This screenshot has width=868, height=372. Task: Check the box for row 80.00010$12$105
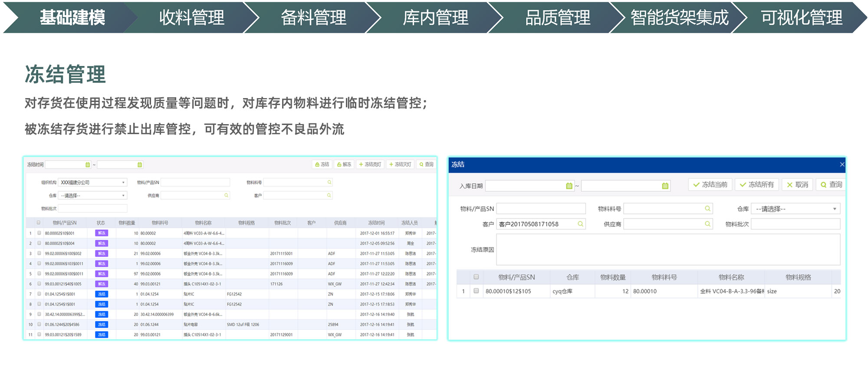pyautogui.click(x=476, y=291)
